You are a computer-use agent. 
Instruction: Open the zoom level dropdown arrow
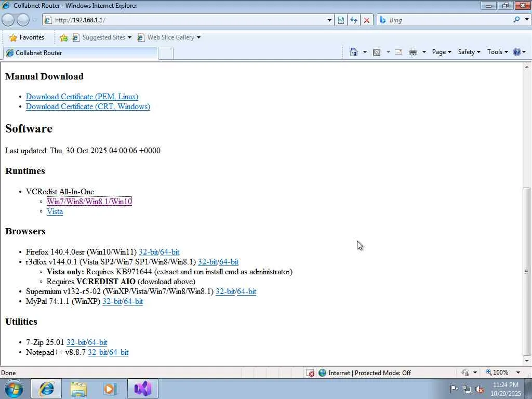coord(518,373)
